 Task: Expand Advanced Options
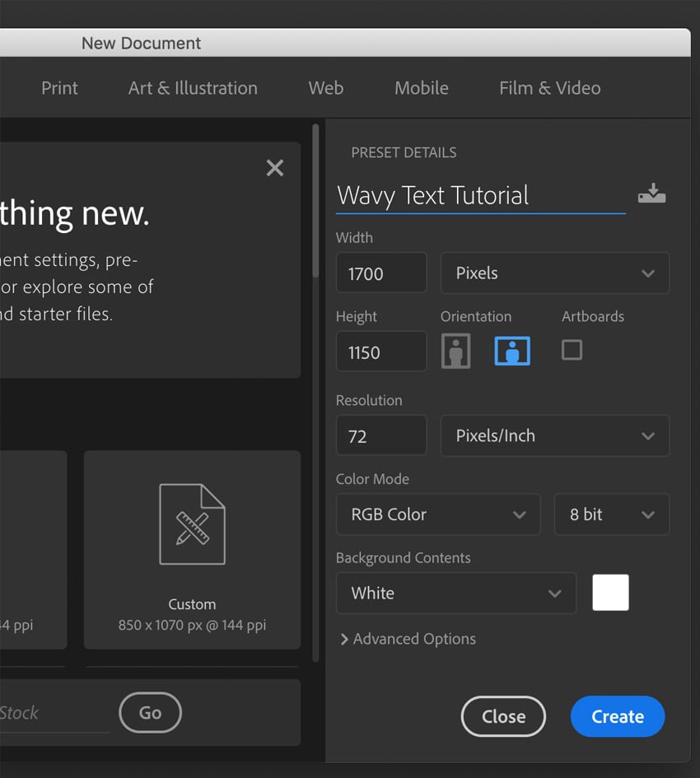408,639
